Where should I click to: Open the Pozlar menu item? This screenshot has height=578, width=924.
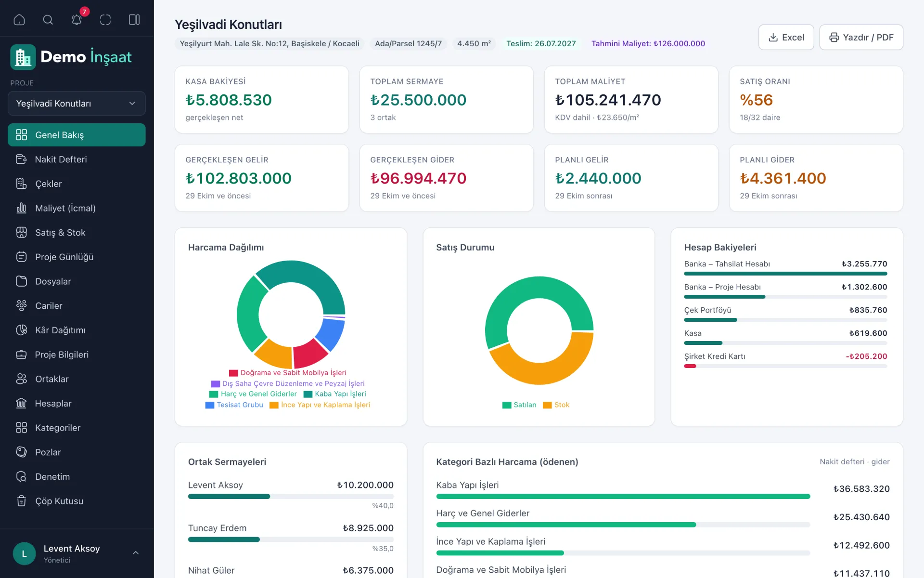(x=77, y=452)
